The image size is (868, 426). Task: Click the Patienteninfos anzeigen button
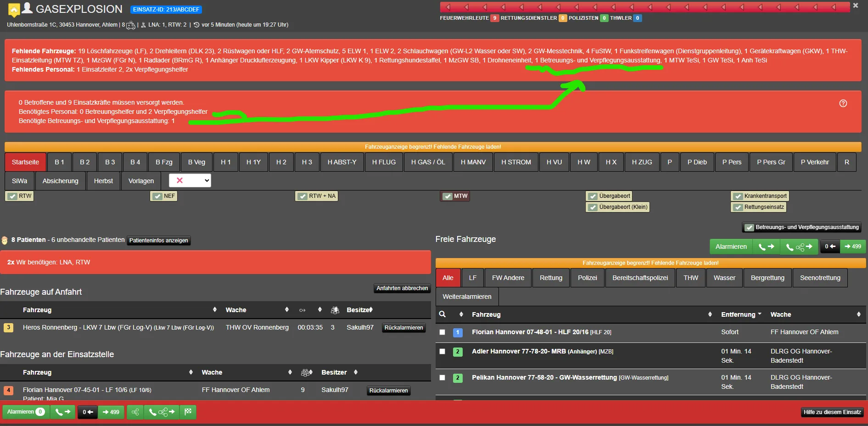pyautogui.click(x=158, y=241)
